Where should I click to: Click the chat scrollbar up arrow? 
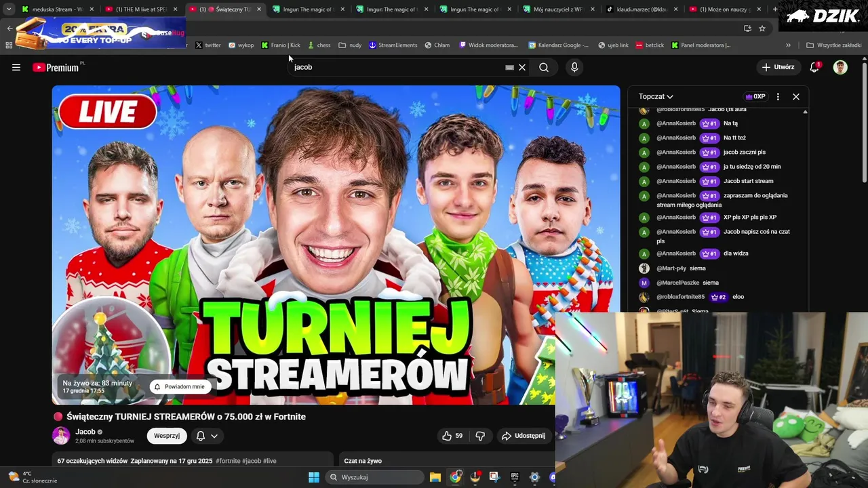point(805,112)
